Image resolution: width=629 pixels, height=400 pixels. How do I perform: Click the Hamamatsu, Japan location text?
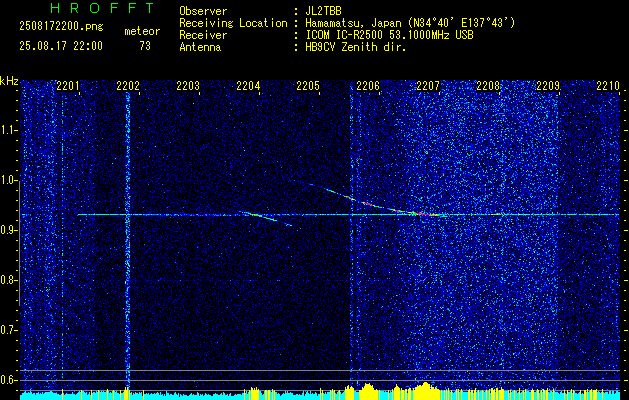[x=410, y=23]
